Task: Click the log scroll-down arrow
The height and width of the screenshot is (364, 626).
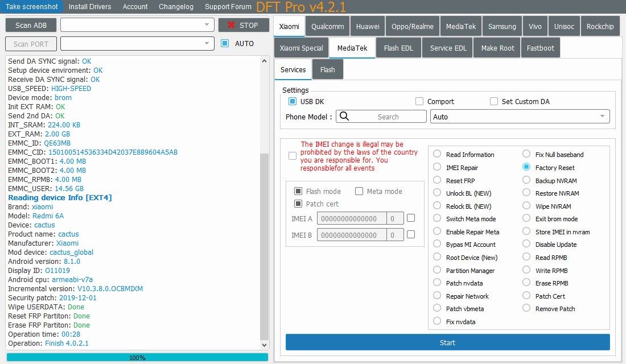Action: click(x=264, y=345)
